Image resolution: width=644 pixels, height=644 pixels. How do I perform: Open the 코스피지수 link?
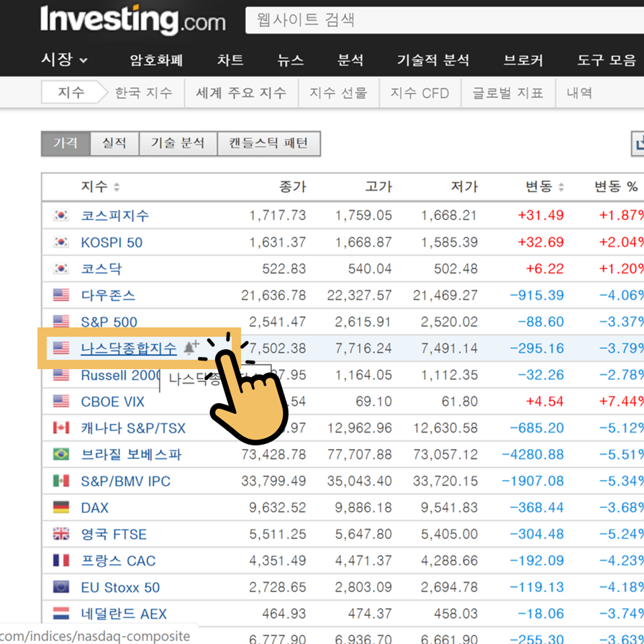point(115,216)
